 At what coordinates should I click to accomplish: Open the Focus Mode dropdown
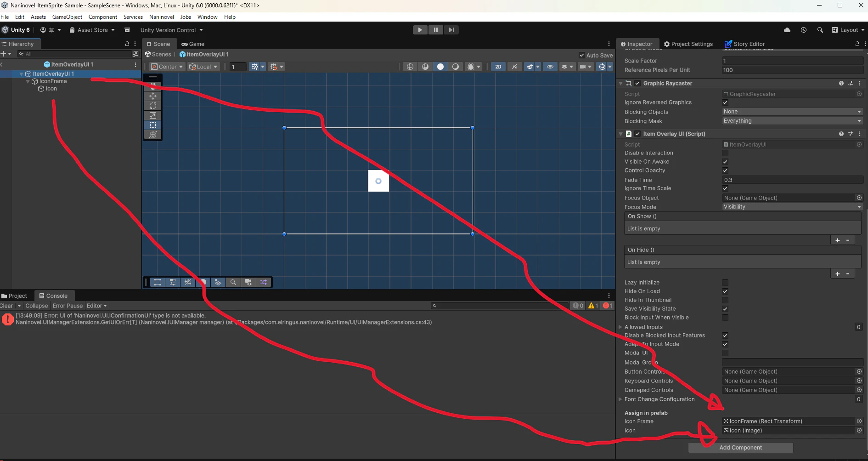point(792,207)
